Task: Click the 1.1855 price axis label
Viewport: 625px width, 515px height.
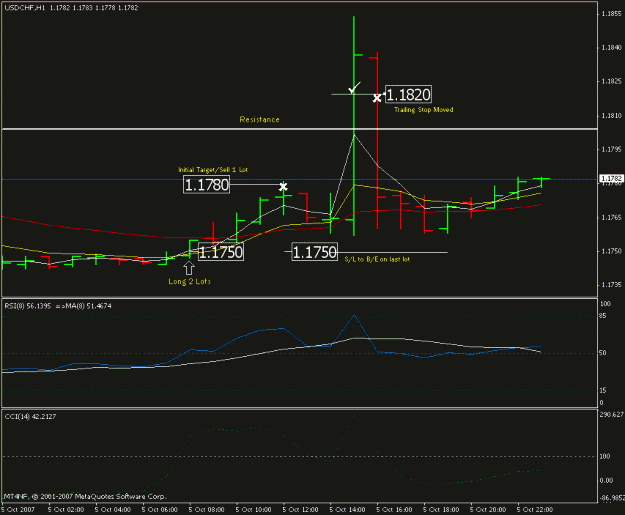Action: [x=611, y=14]
